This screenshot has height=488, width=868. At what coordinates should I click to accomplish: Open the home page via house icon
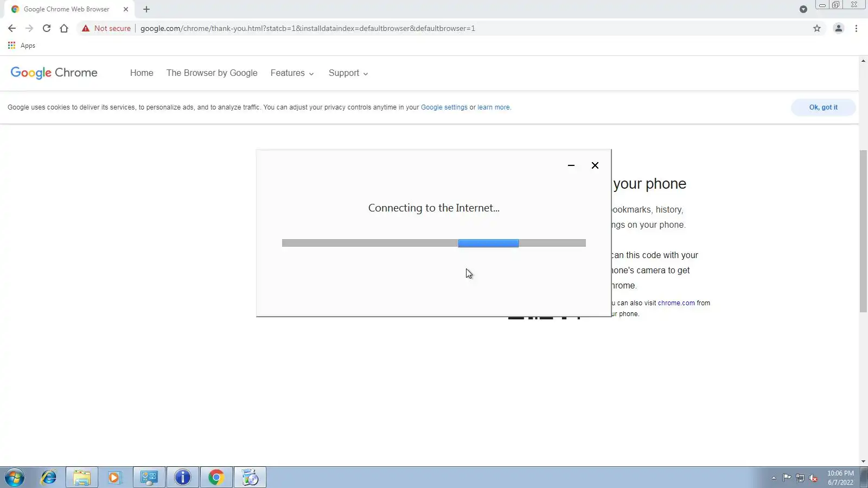[64, 28]
